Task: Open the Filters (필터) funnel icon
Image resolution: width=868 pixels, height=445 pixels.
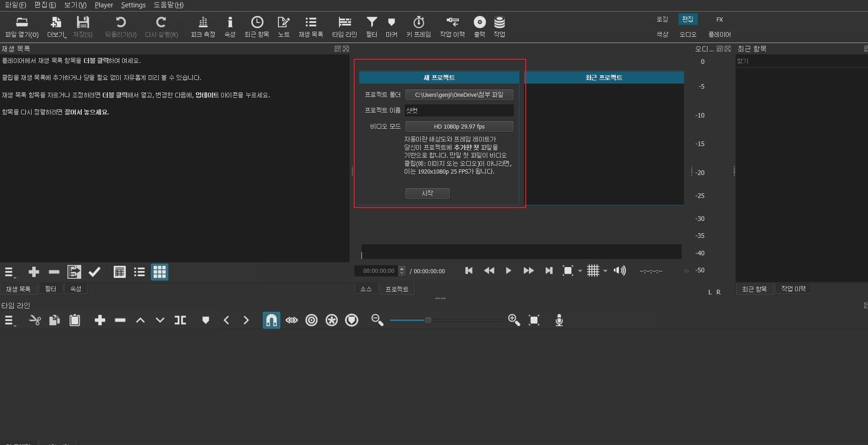Action: tap(372, 27)
